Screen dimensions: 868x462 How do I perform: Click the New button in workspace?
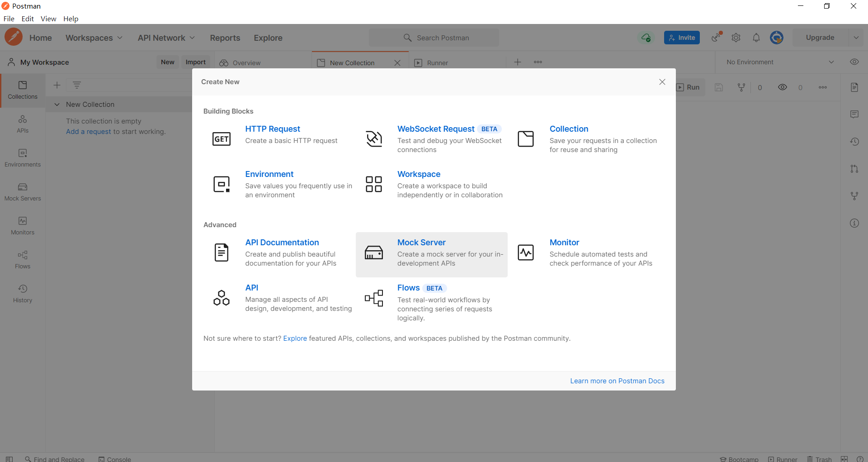(x=168, y=62)
